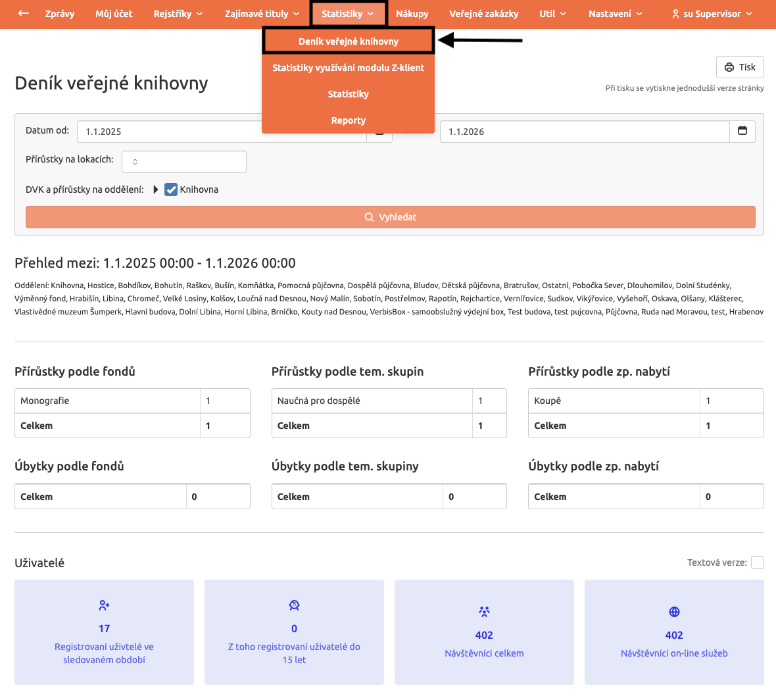Select Statistiky využívání modulu Z-klient entry
776x700 pixels.
349,68
